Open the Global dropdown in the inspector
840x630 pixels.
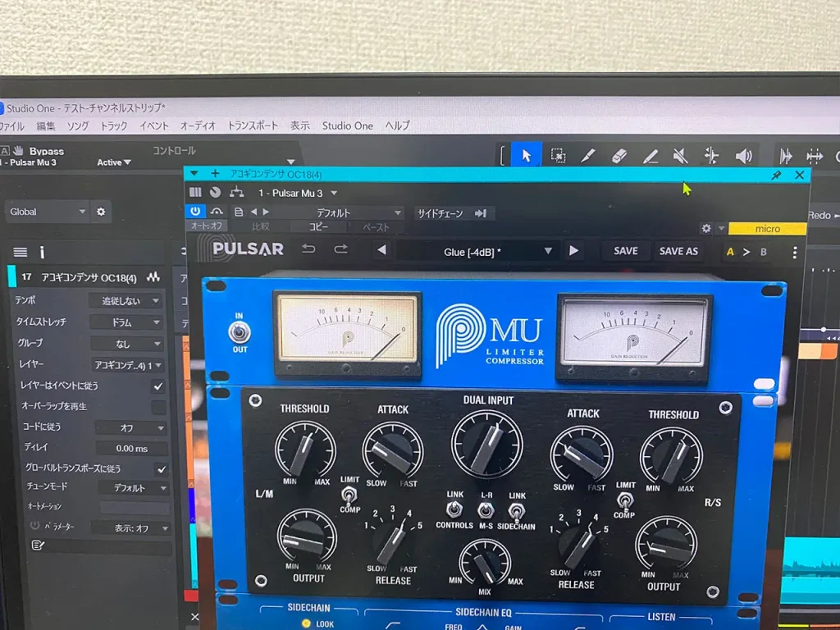coord(48,212)
